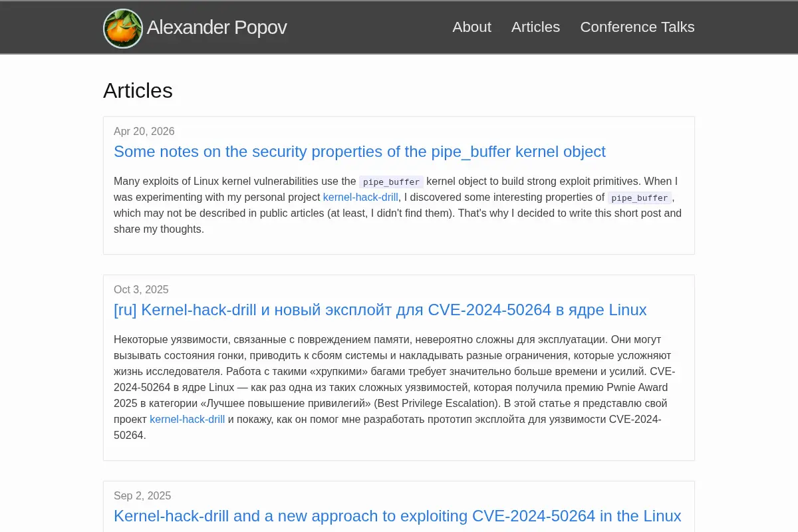Click the orange fruit avatar logo
This screenshot has height=532, width=798.
123,29
